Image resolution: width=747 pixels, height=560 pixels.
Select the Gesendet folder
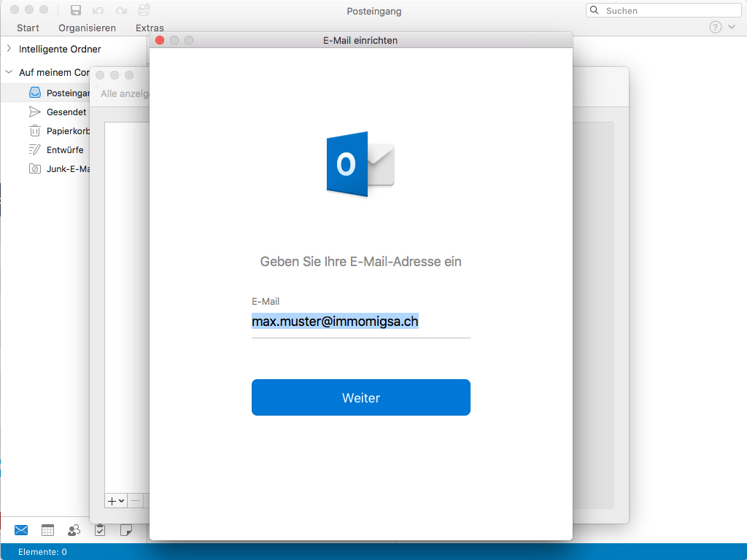point(46,112)
